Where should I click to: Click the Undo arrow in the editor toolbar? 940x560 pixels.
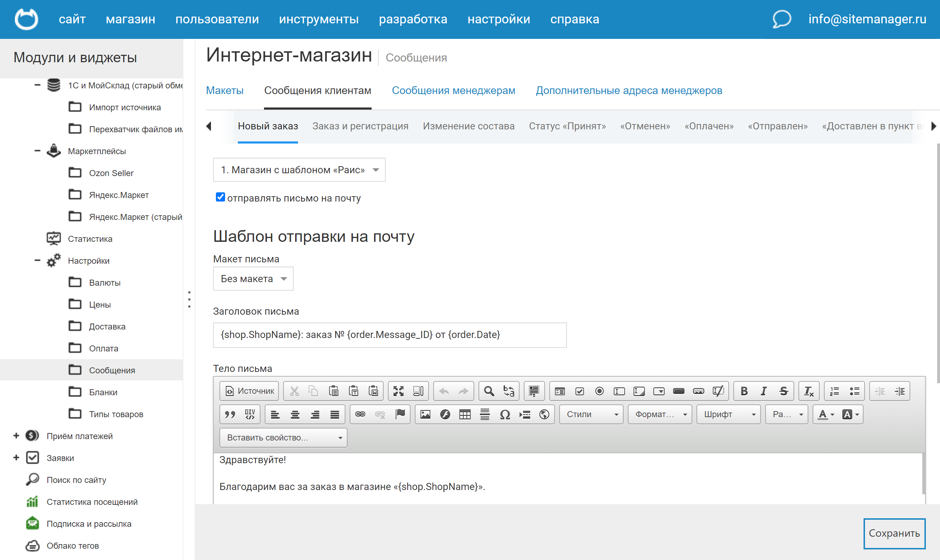pyautogui.click(x=445, y=391)
